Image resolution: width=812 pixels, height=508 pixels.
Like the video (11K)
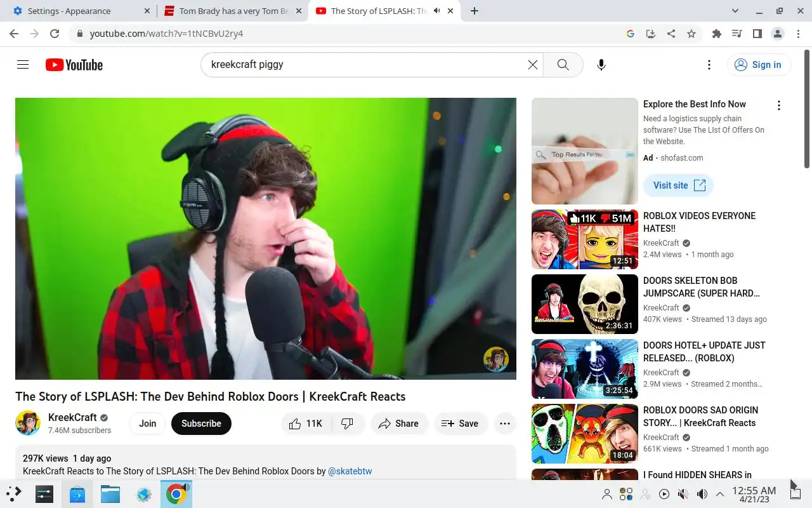coord(306,424)
